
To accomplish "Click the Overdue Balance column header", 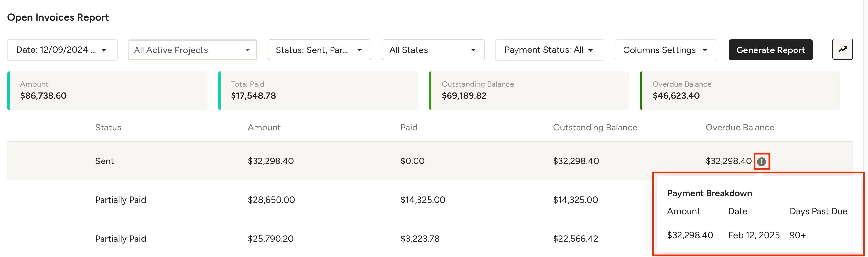I will click(x=740, y=127).
